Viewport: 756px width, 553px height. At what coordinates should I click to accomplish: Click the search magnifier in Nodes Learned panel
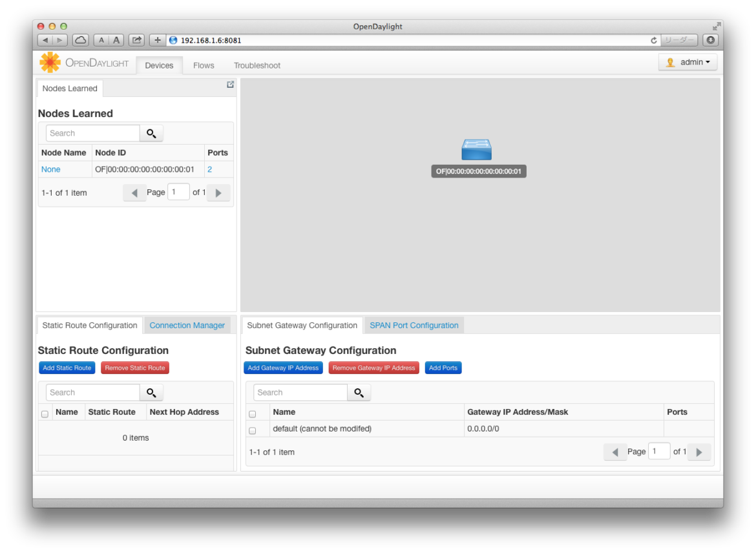click(151, 133)
